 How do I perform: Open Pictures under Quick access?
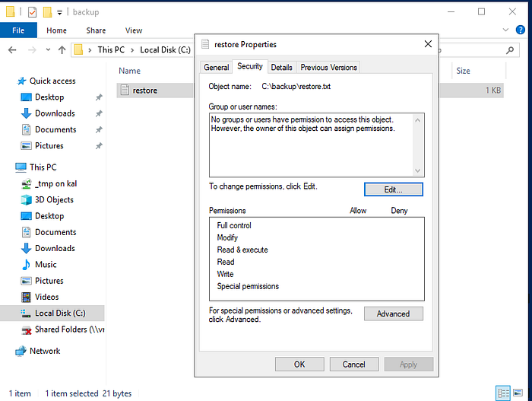49,146
